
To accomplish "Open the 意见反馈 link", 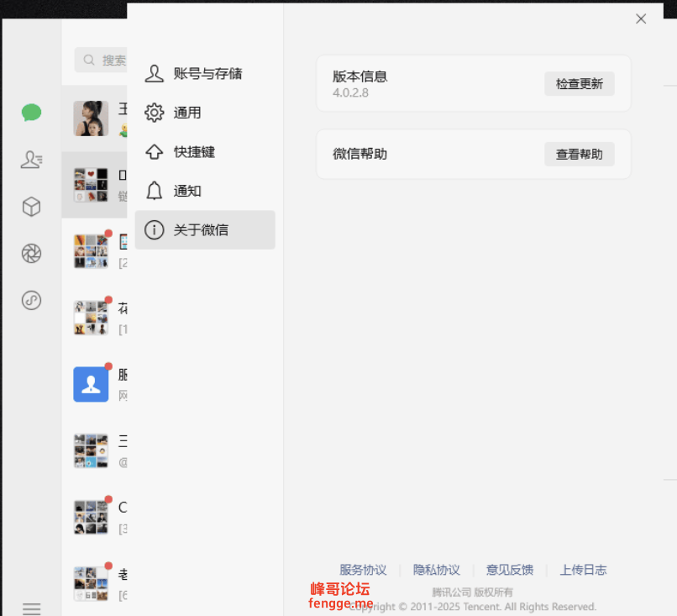I will [510, 571].
